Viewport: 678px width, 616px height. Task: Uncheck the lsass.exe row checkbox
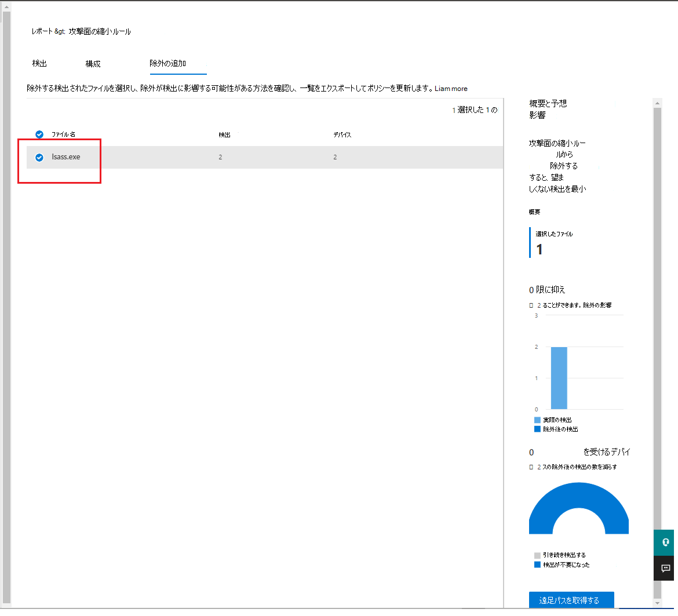tap(39, 157)
